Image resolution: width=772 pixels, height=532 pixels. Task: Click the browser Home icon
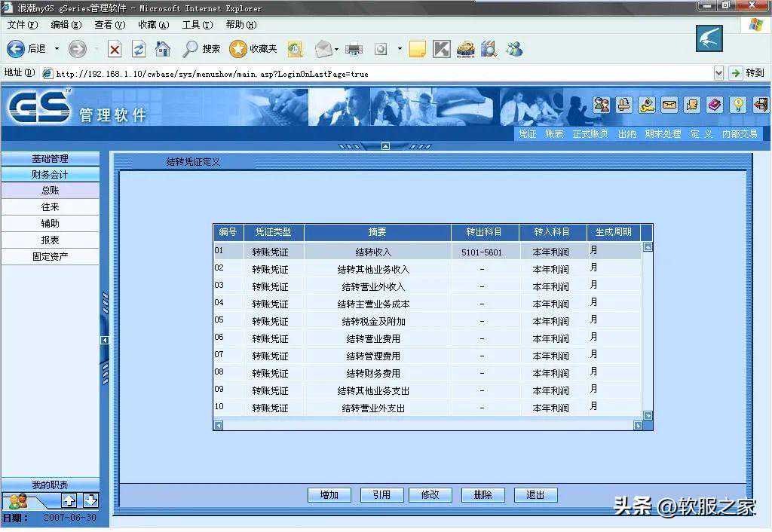[162, 49]
